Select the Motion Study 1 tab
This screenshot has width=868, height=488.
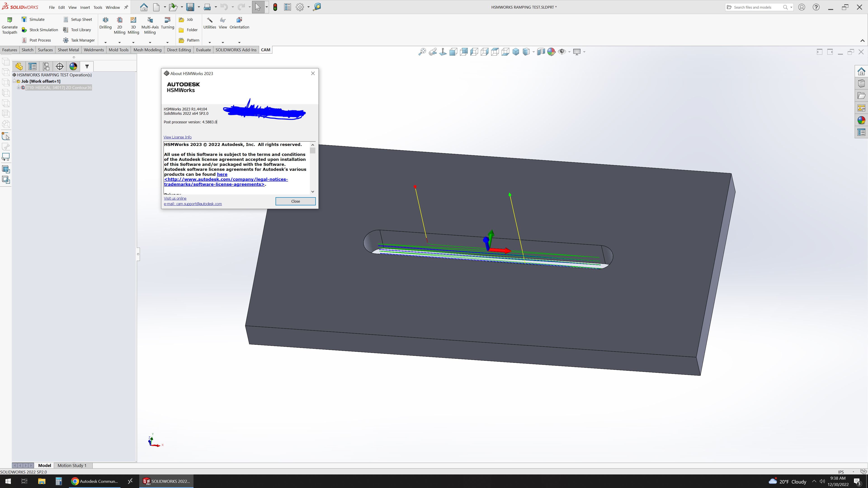click(72, 465)
